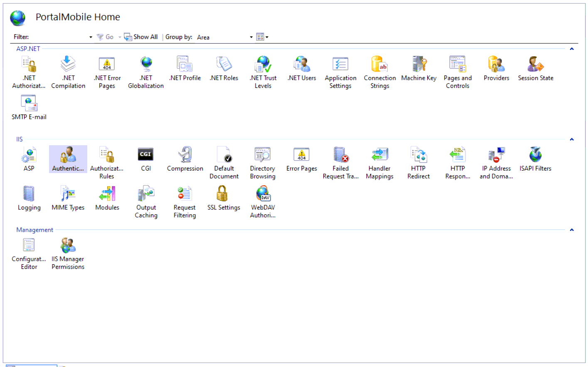Image resolution: width=588 pixels, height=367 pixels.
Task: Open .NET Trust Levels feature
Action: click(x=263, y=73)
